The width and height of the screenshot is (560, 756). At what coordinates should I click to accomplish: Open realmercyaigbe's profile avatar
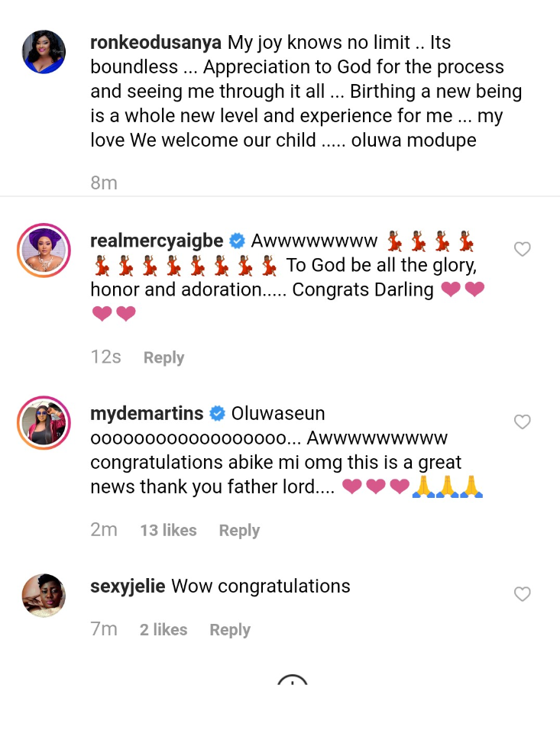[44, 251]
